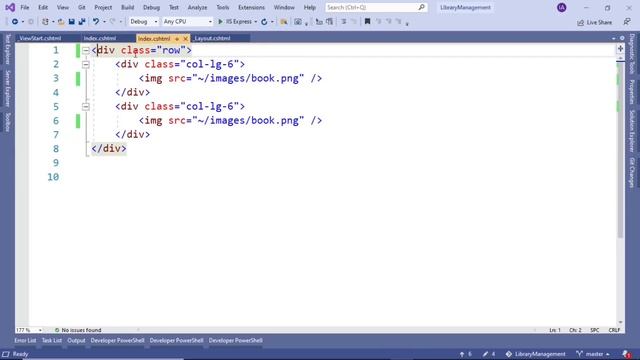Toggle pin on the active Index.cshtml tab

[177, 38]
